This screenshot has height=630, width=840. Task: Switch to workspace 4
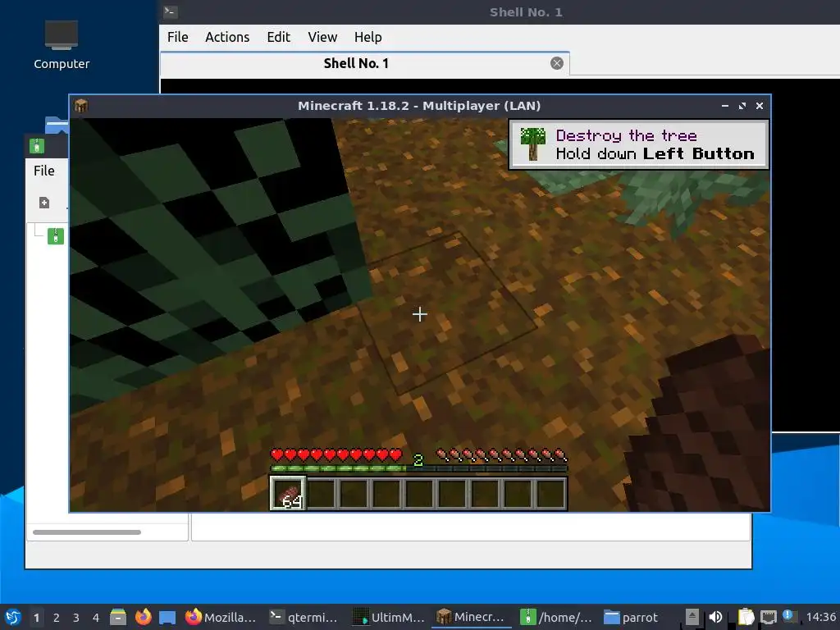pyautogui.click(x=96, y=618)
